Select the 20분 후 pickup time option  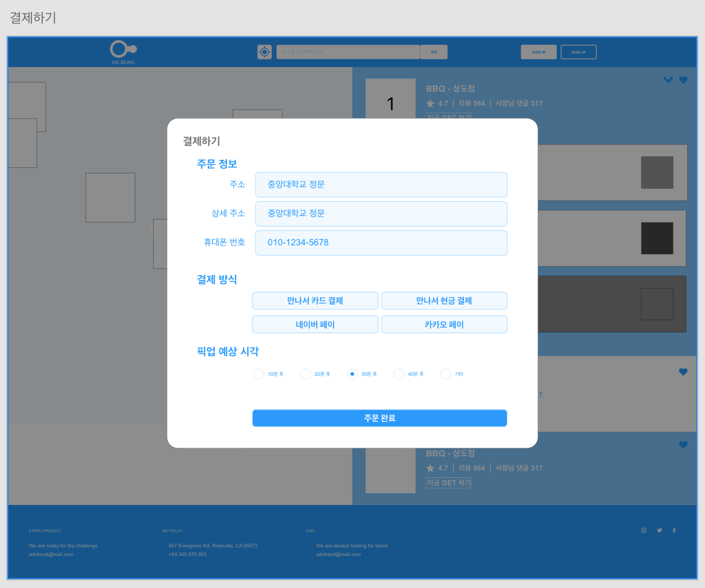[306, 373]
